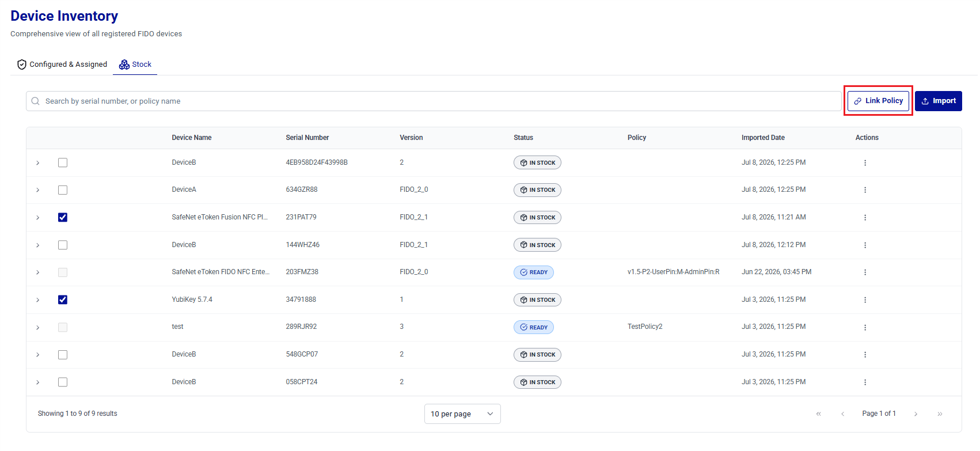Click Showing 1 to 9 of 9 results
Viewport: 980px width, 451px height.
click(x=78, y=414)
